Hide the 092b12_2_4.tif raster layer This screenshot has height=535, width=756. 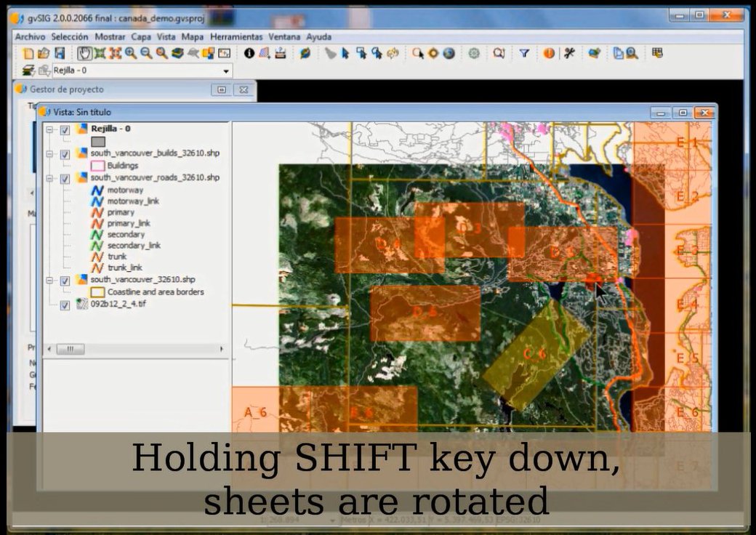tap(65, 305)
